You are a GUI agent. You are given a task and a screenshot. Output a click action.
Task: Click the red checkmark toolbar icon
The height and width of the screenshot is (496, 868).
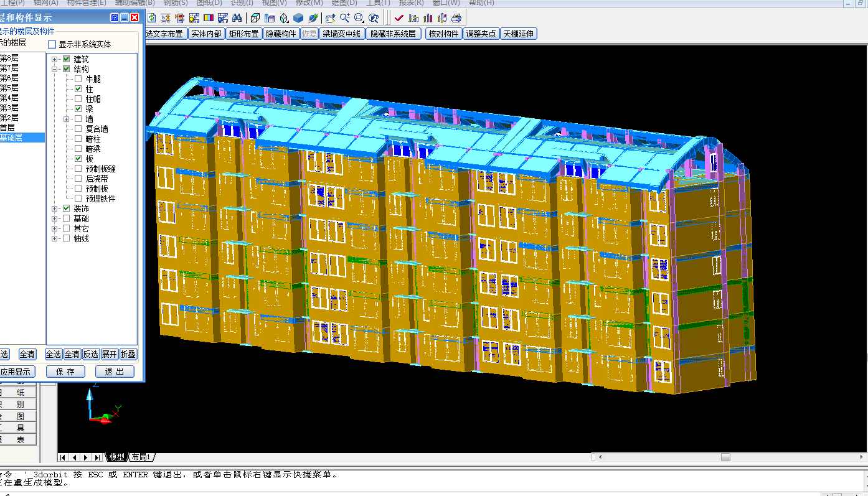[399, 18]
